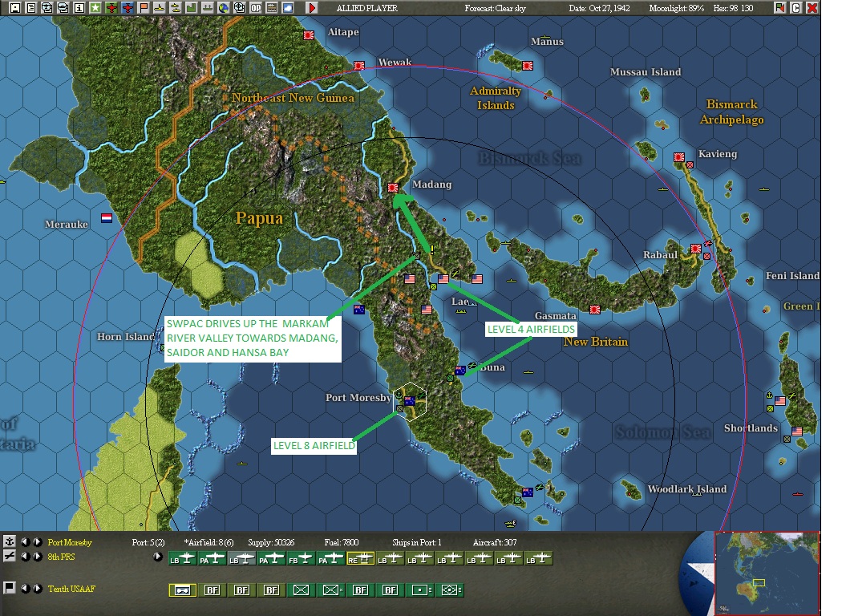Click next-unit arrow beside 8th PRS
Image resolution: width=842 pixels, height=616 pixels.
[38, 557]
